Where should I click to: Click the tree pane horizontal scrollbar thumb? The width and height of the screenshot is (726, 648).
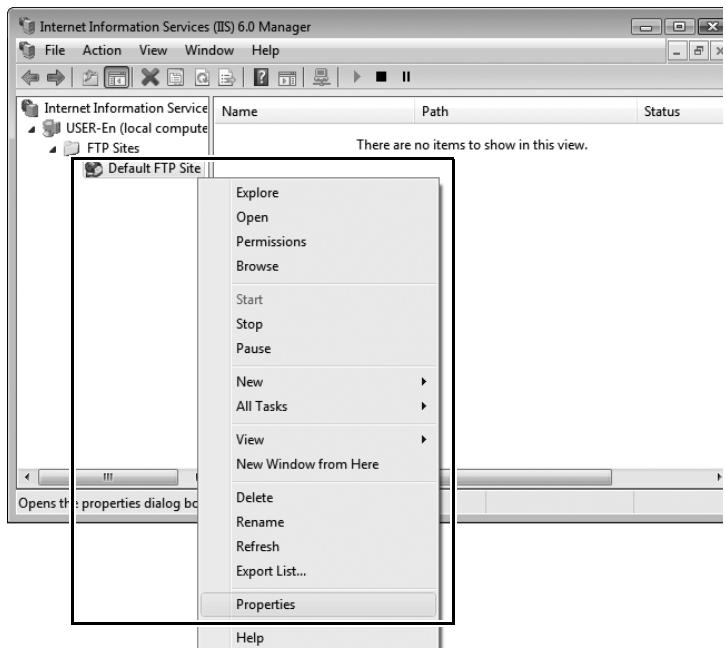pos(108,477)
